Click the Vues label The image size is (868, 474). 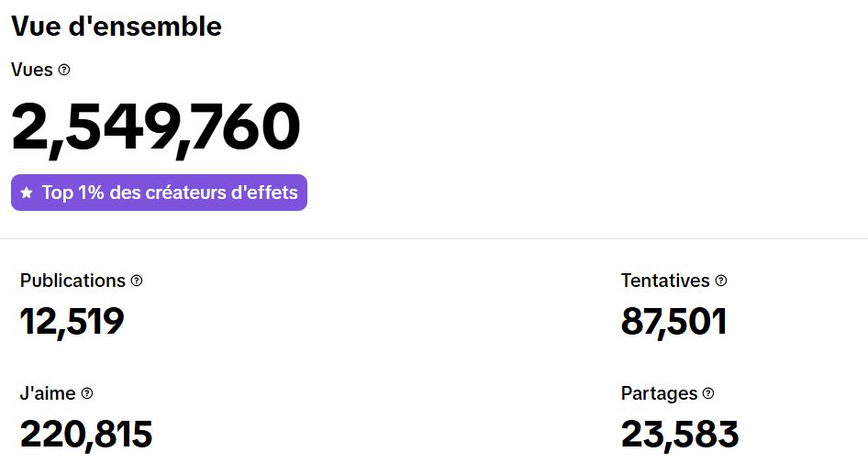32,70
